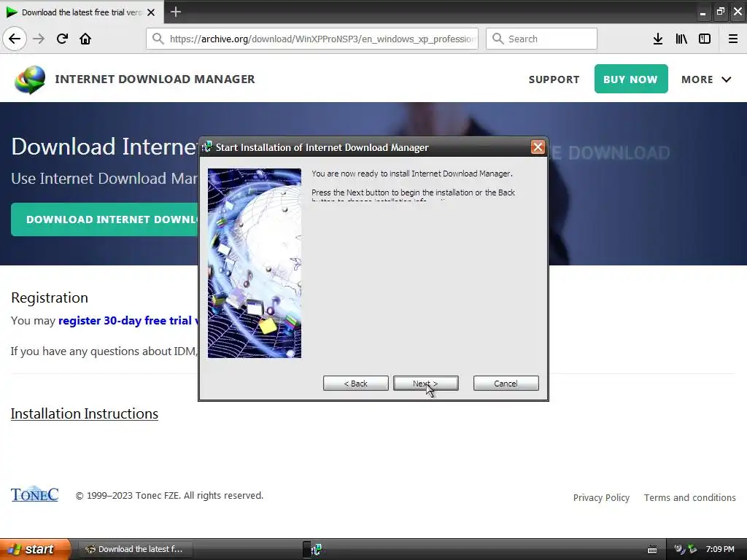Reload the current page
This screenshot has height=560, width=747.
point(62,39)
